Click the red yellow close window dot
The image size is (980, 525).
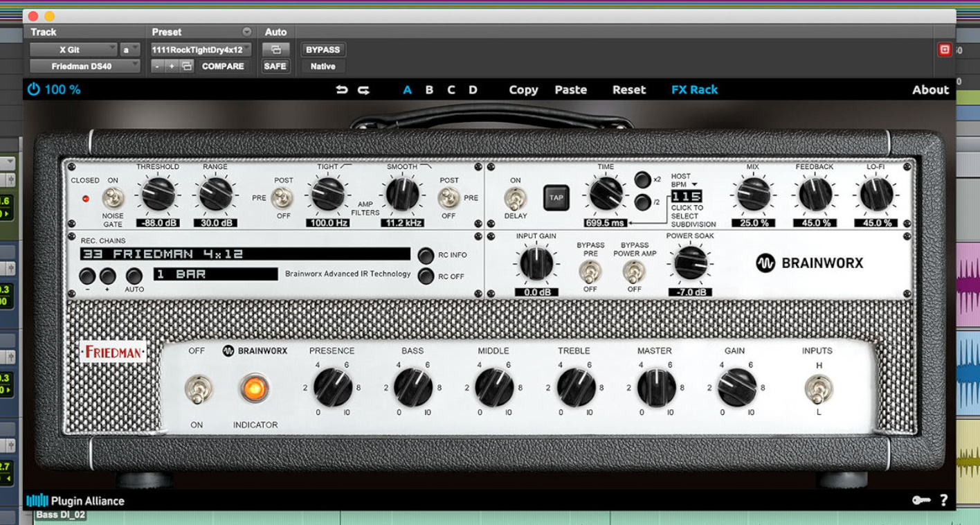tap(33, 16)
